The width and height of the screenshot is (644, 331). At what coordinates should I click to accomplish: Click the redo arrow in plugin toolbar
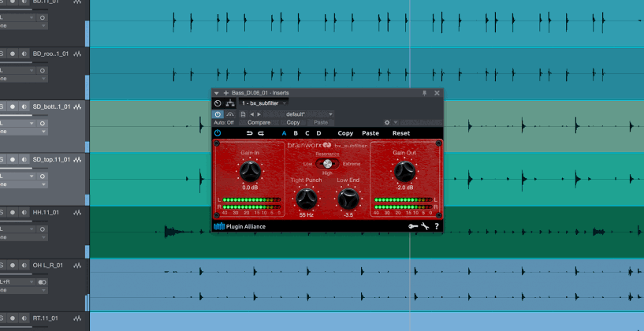[261, 133]
